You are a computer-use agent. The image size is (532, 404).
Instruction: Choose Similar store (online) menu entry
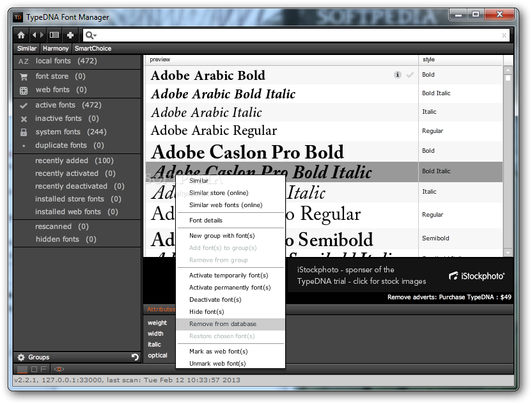(230, 193)
